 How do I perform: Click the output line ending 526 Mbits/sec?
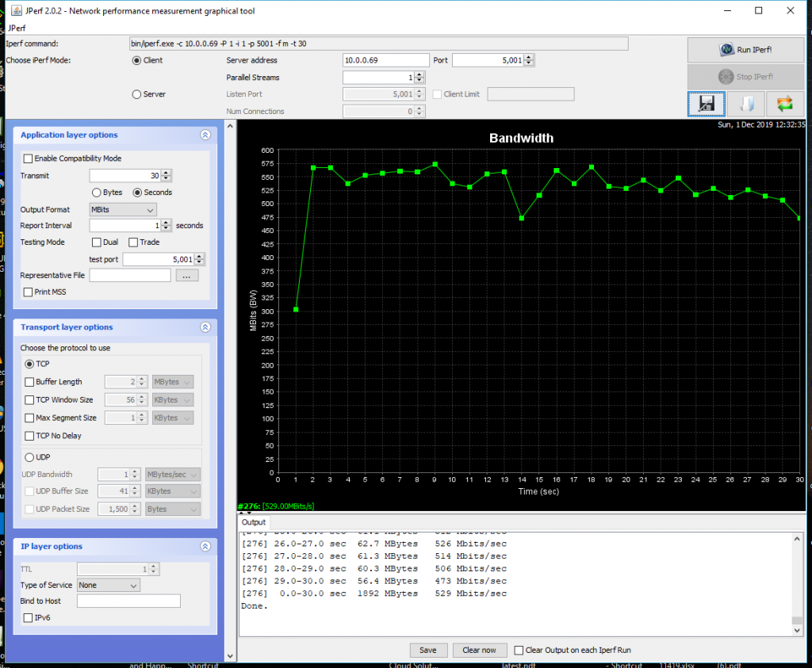tap(374, 544)
